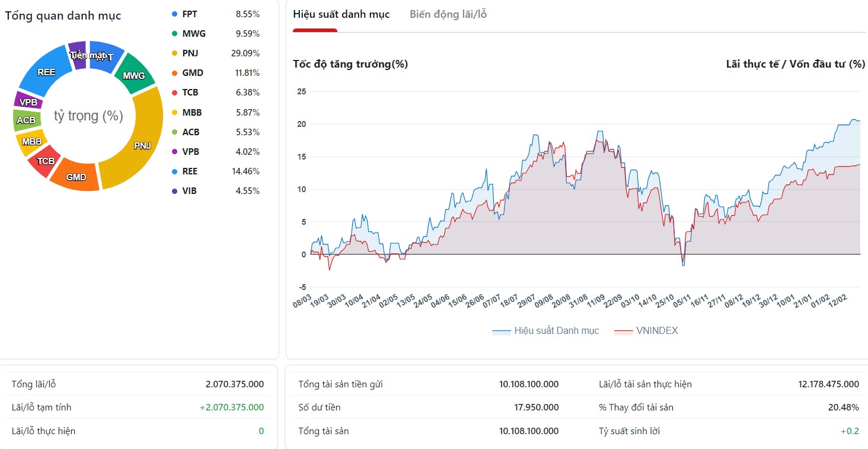Select the Tiền mặt slice in the donut

(x=79, y=56)
